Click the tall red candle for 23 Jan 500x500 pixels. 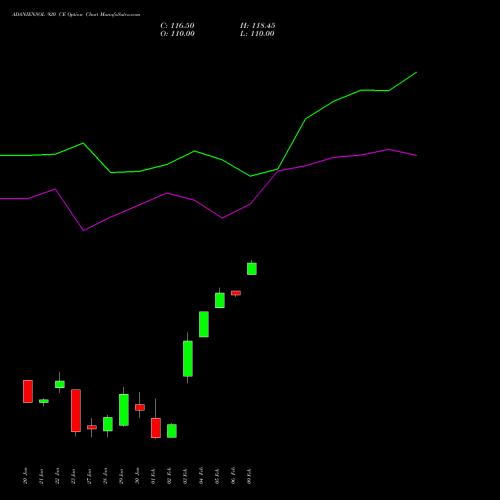coord(76,411)
